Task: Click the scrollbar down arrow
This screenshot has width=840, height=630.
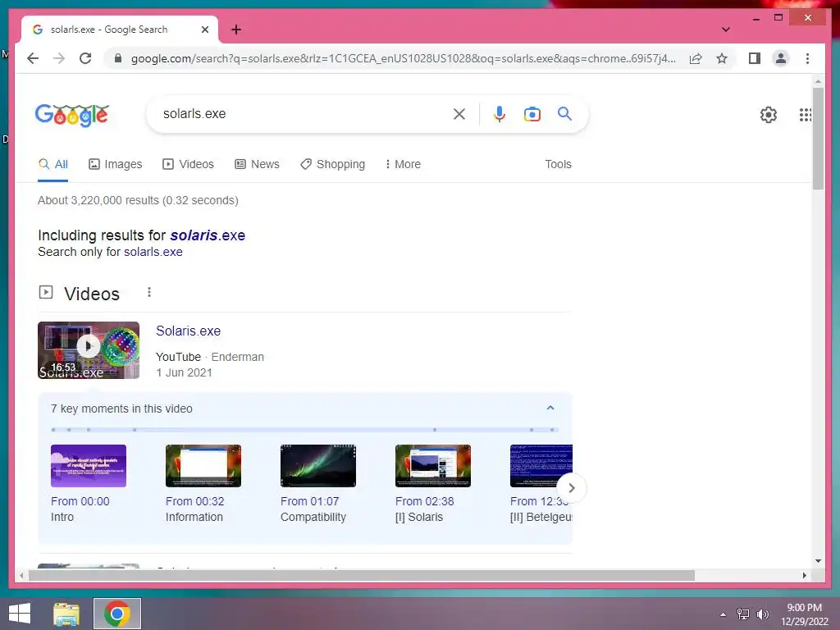Action: [x=818, y=561]
